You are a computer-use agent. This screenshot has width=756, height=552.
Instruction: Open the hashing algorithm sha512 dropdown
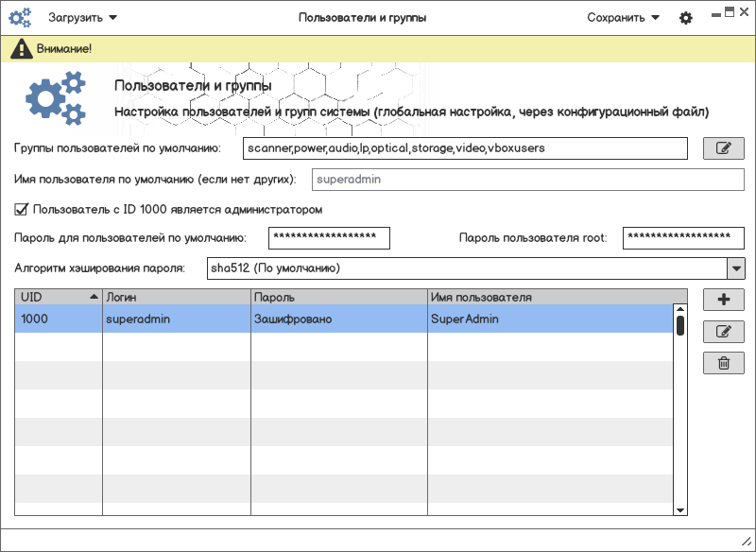point(735,268)
